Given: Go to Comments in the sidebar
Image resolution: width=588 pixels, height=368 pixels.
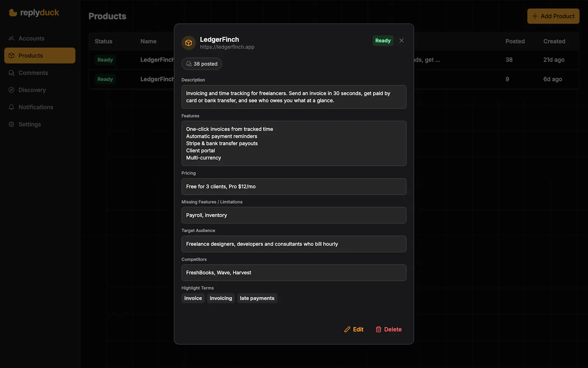Looking at the screenshot, I should [x=40, y=73].
